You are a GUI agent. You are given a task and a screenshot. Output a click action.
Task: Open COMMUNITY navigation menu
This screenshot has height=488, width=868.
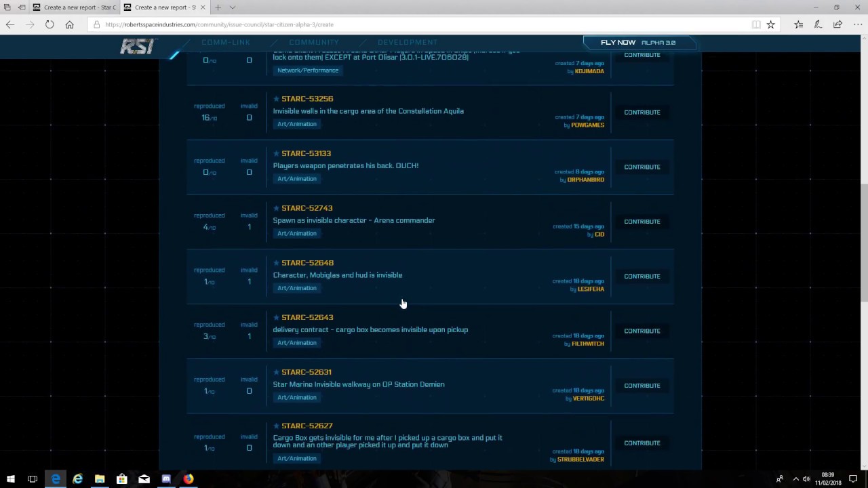[314, 42]
